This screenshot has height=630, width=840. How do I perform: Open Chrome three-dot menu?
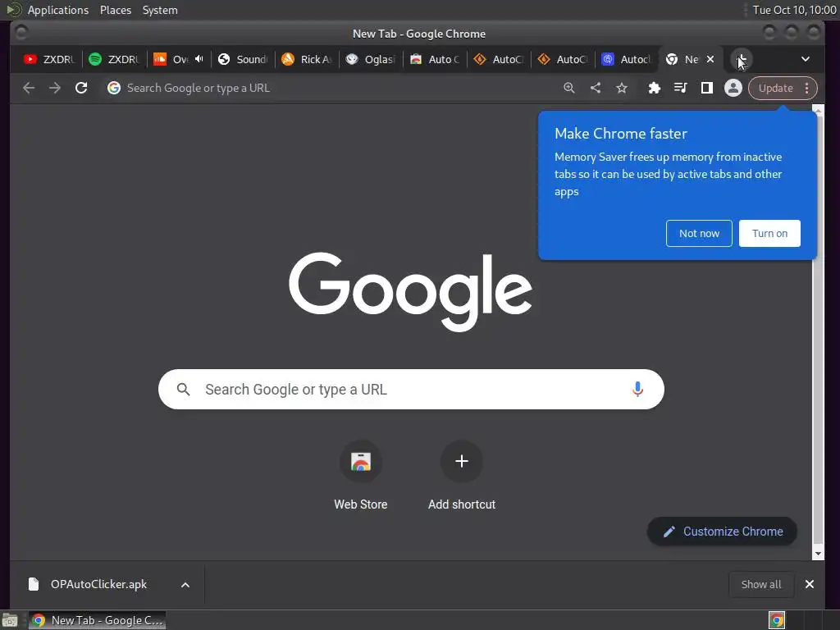[x=807, y=88]
